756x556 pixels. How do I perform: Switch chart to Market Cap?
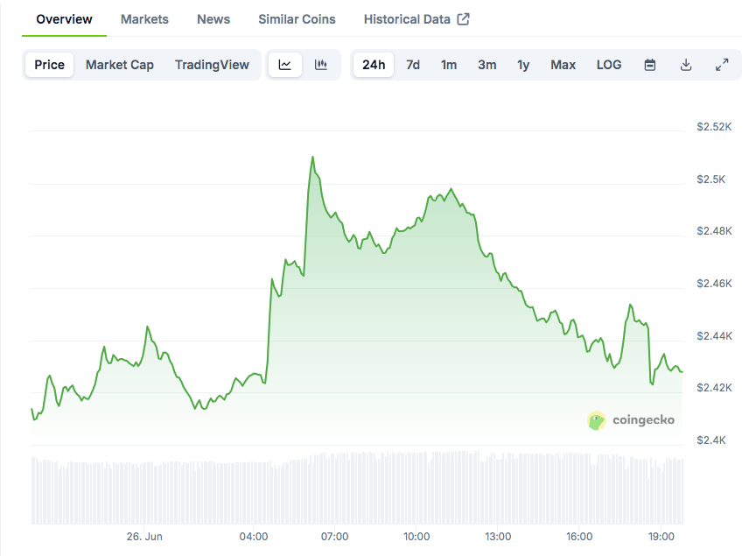tap(120, 65)
